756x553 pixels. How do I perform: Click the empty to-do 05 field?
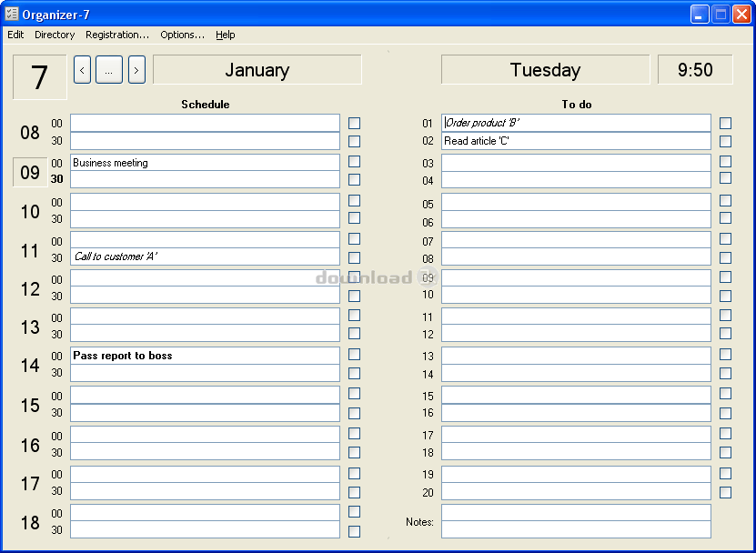(x=576, y=202)
